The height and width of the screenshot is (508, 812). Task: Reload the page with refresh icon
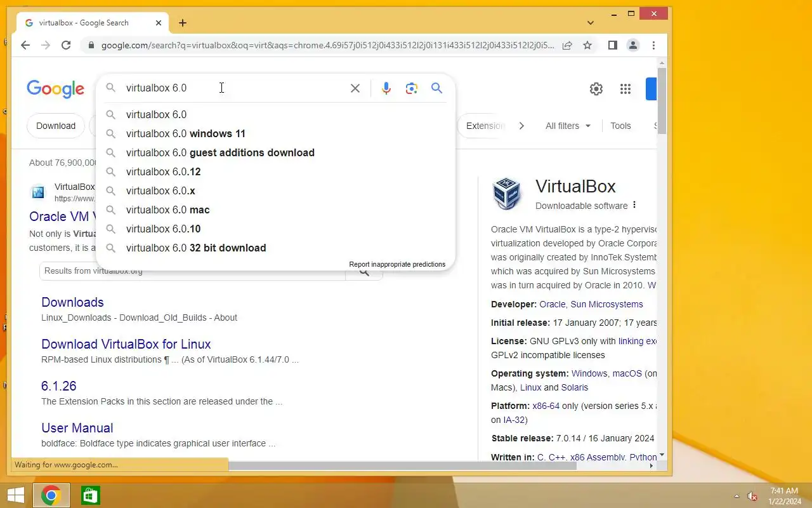(x=66, y=45)
